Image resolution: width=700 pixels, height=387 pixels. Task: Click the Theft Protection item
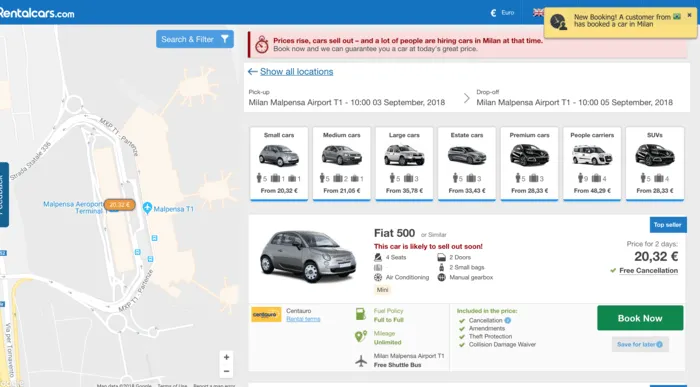coord(490,337)
